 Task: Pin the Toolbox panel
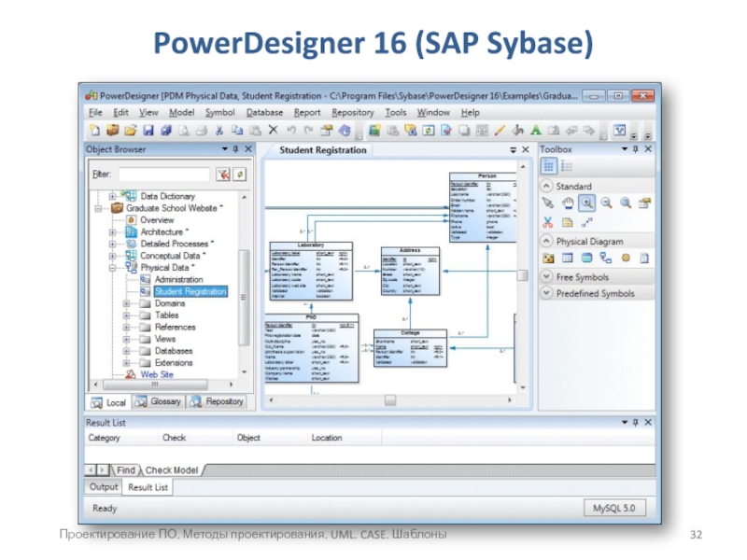[635, 149]
